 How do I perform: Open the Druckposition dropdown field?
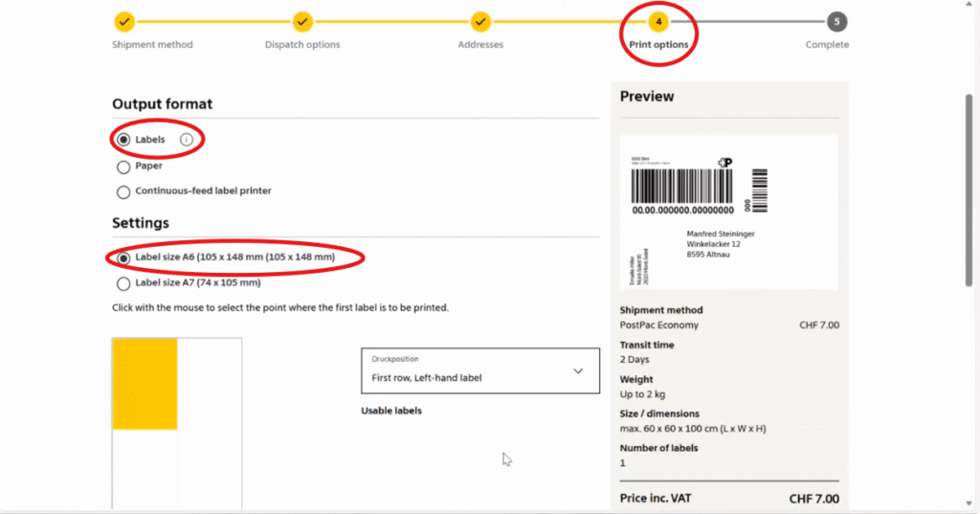(x=479, y=370)
